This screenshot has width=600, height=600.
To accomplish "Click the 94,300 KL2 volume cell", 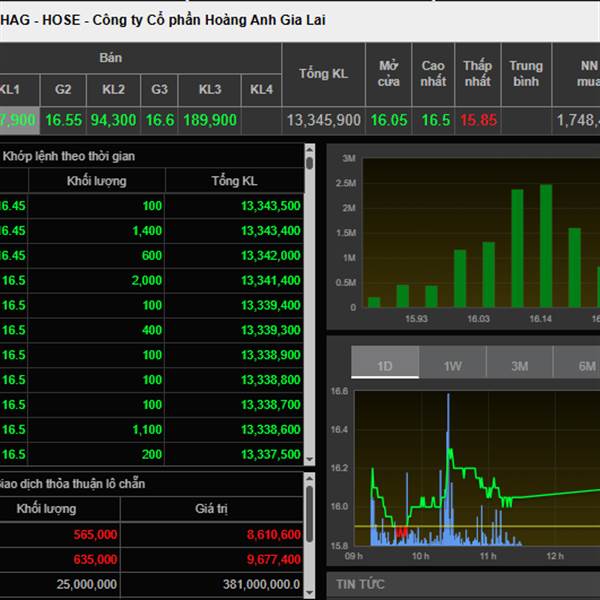I will pos(113,121).
